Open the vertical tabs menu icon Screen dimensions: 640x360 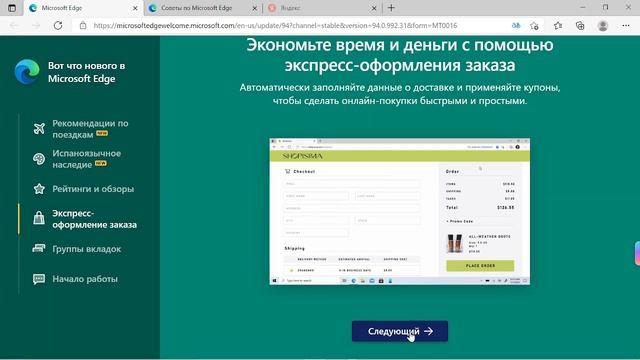coord(12,8)
